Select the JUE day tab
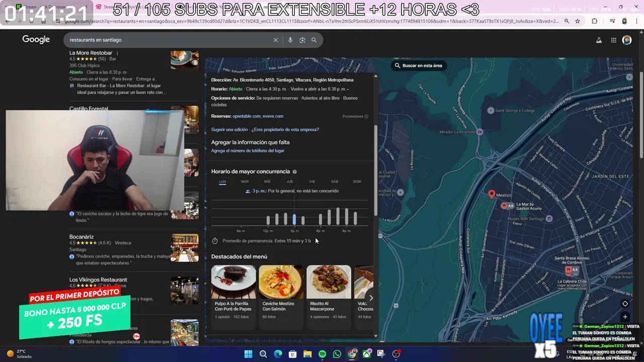 (290, 182)
